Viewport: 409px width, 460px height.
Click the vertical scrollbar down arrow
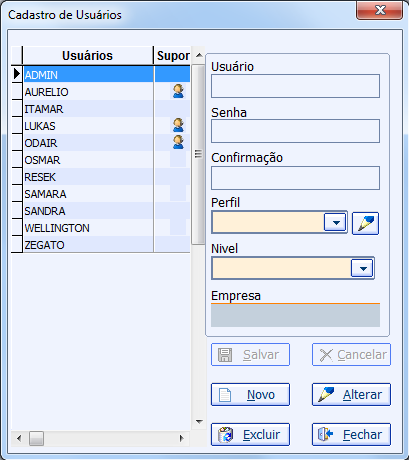[199, 422]
